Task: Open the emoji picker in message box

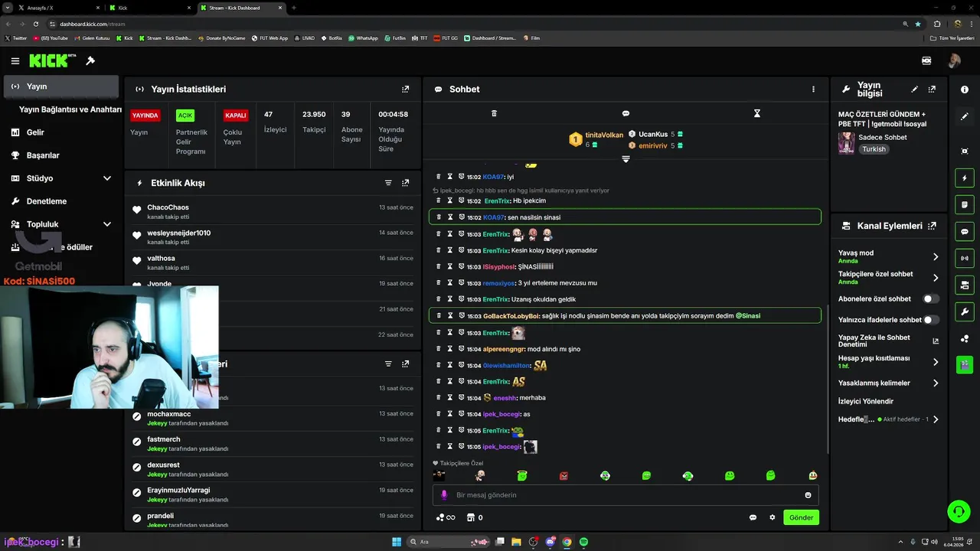Action: click(x=808, y=495)
